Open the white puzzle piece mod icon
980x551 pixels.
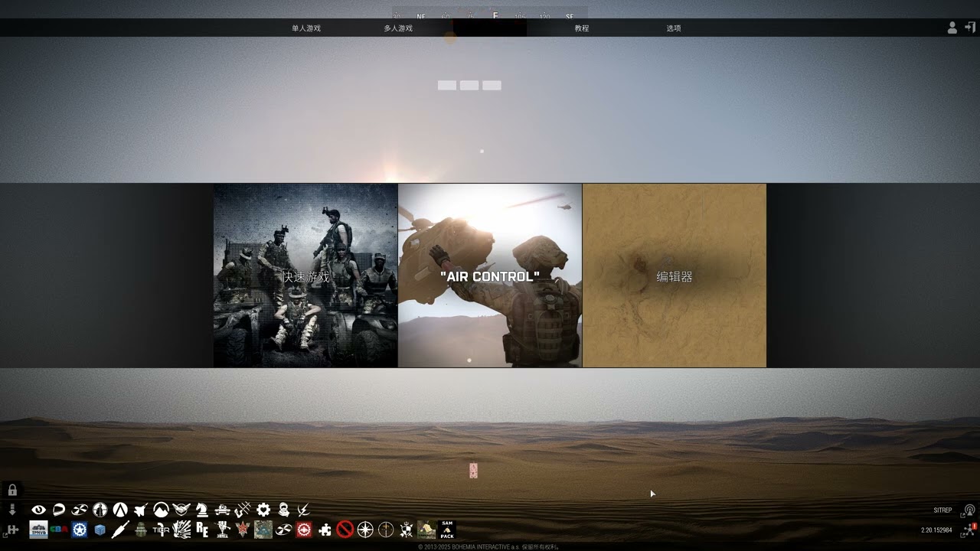[x=325, y=530]
